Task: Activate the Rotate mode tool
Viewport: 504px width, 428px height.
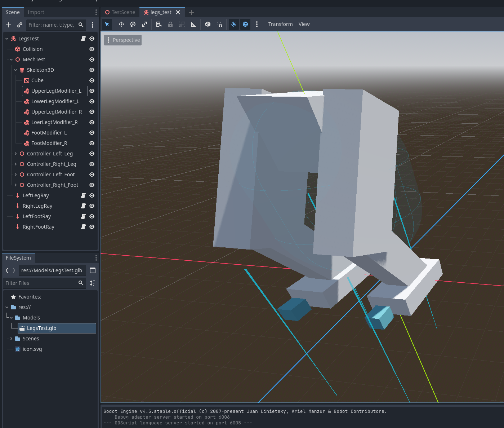Action: (x=133, y=24)
